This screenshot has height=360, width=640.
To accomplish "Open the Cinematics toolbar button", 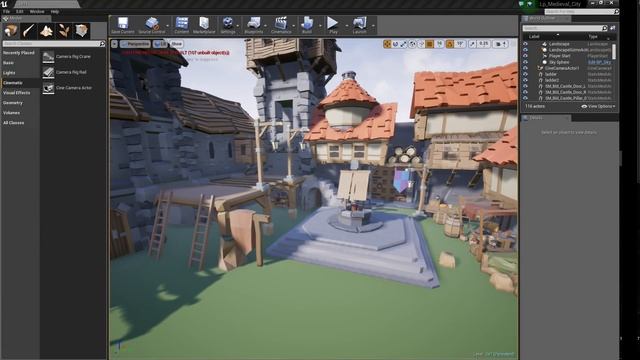I will 281,25.
